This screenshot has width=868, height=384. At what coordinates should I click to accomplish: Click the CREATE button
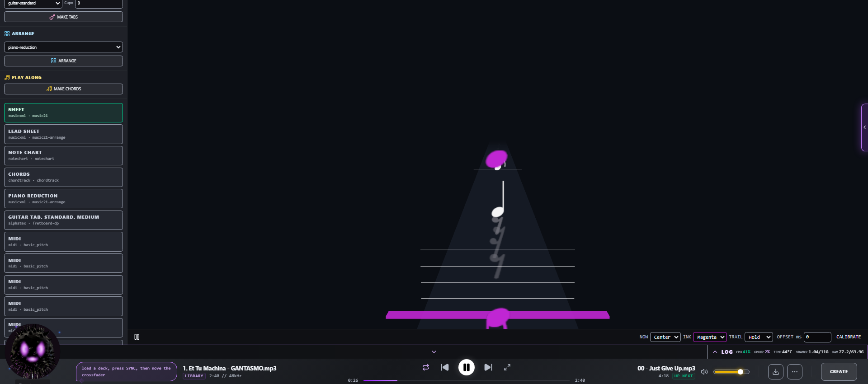tap(839, 372)
